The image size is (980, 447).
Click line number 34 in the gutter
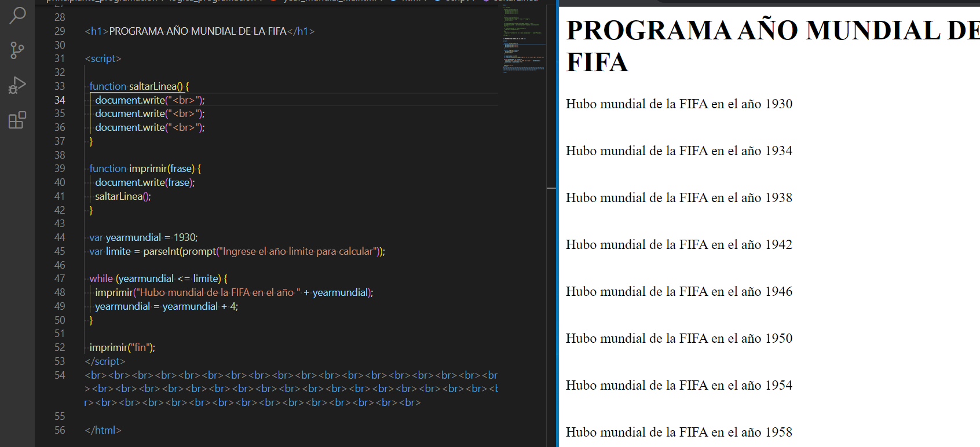coord(60,100)
